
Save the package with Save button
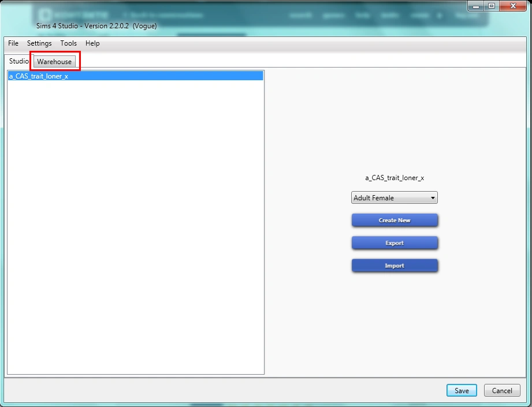462,390
